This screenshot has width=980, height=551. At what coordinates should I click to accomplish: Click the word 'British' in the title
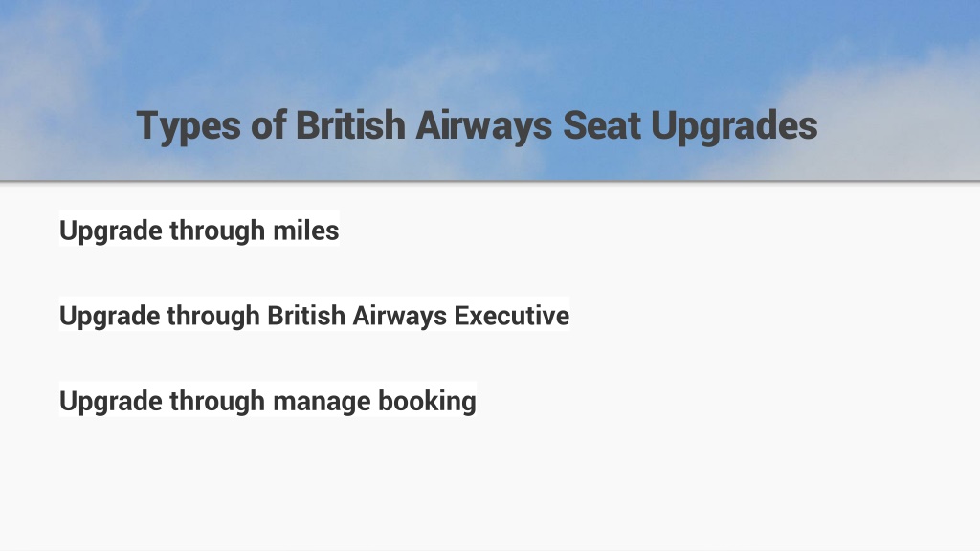pos(350,125)
